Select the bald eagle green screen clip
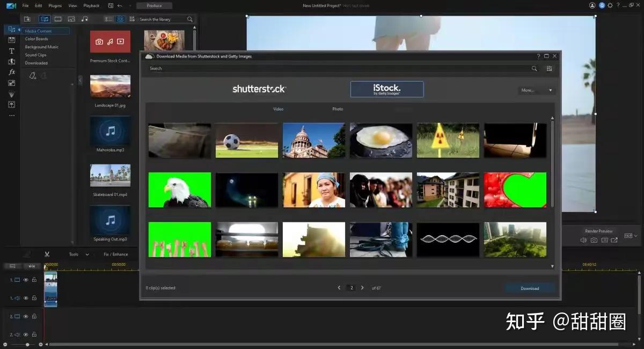 180,190
